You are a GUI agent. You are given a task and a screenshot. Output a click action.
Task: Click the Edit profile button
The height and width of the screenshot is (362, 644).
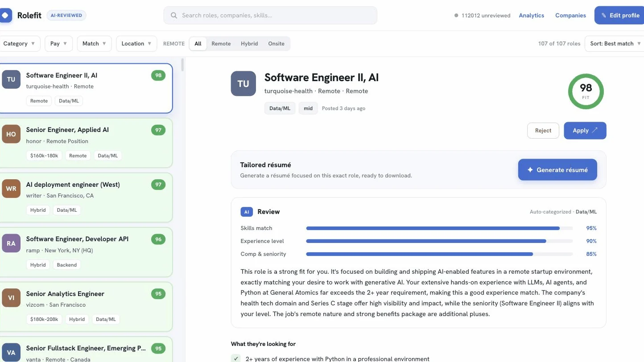pos(619,15)
